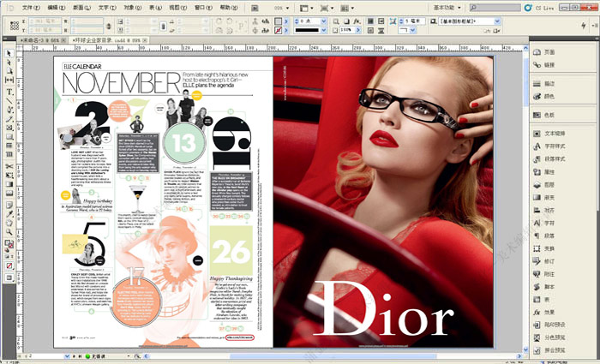Open the 窗口(W) menu
This screenshot has width=600, height=364.
[204, 8]
